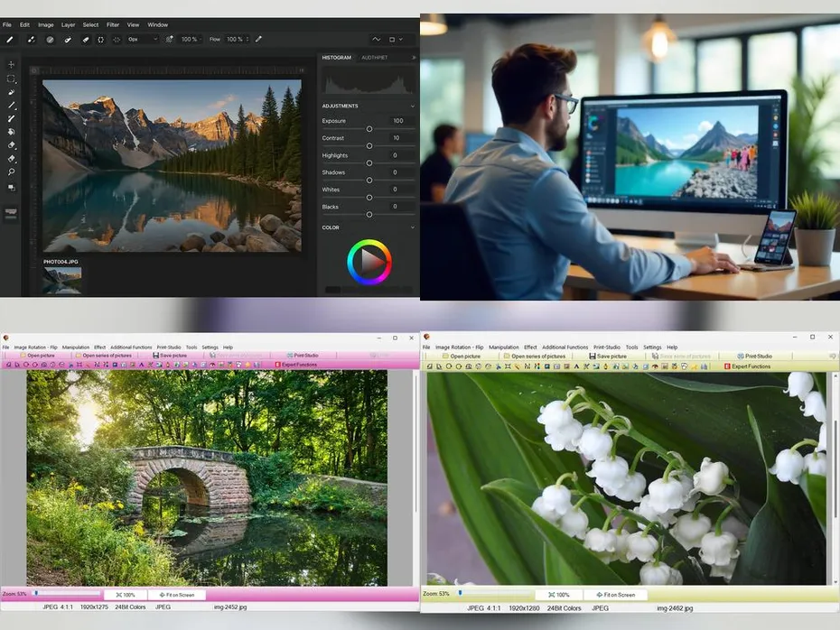
Task: Click the curve icon in top-right options bar
Action: 377,39
